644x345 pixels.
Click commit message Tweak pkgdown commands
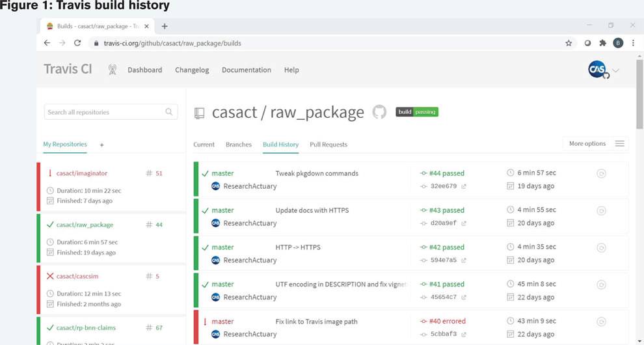317,173
